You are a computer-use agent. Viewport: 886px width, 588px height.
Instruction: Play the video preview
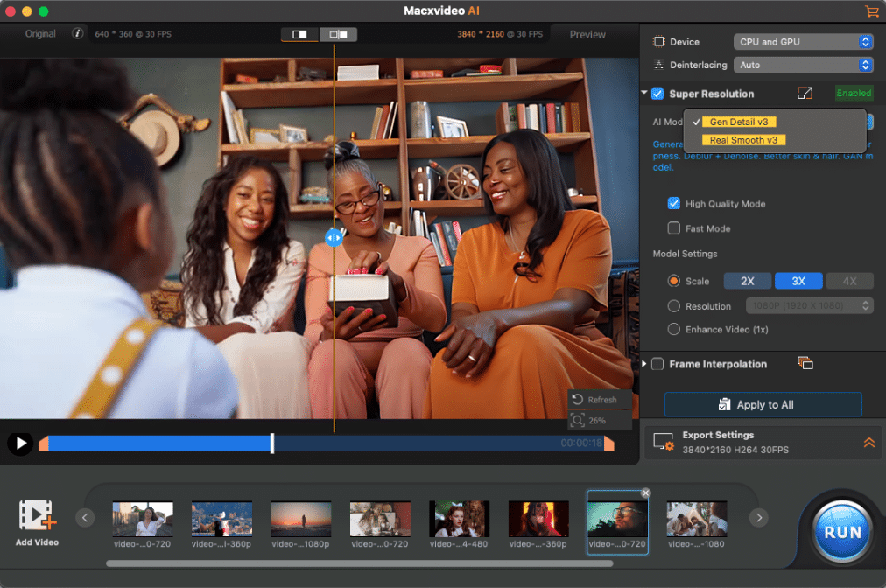click(20, 444)
